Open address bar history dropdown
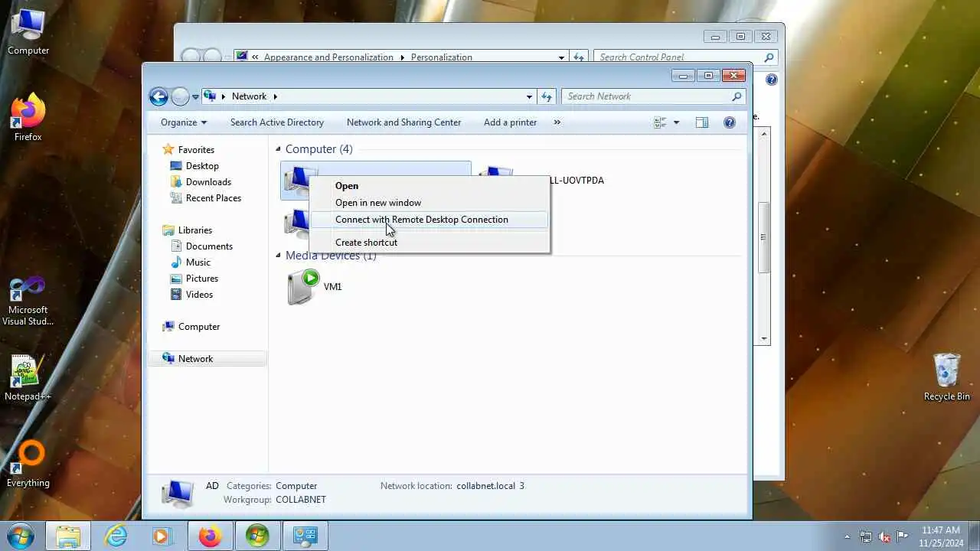980x551 pixels. 529,96
